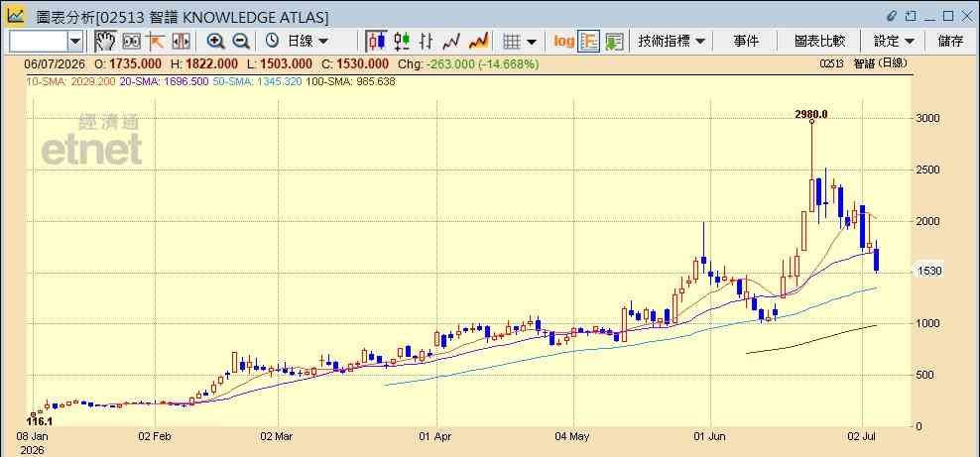
Task: Click the zoom out magnifier icon
Action: [x=241, y=42]
